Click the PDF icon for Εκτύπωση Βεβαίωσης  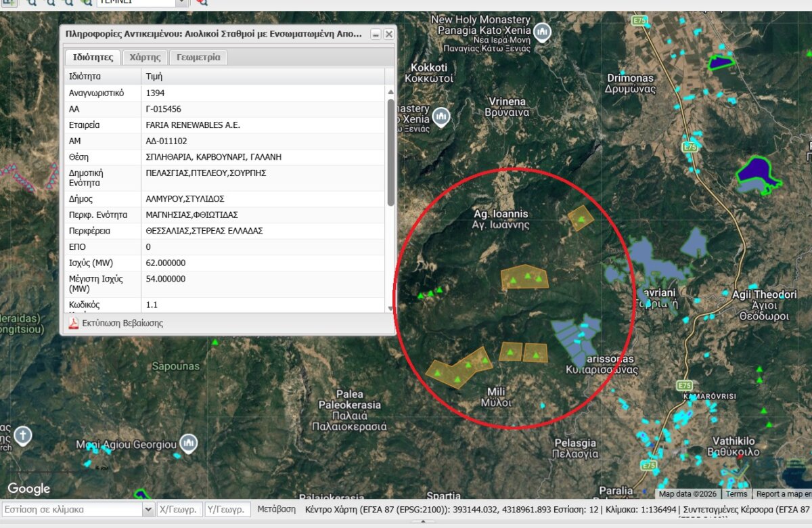point(74,324)
